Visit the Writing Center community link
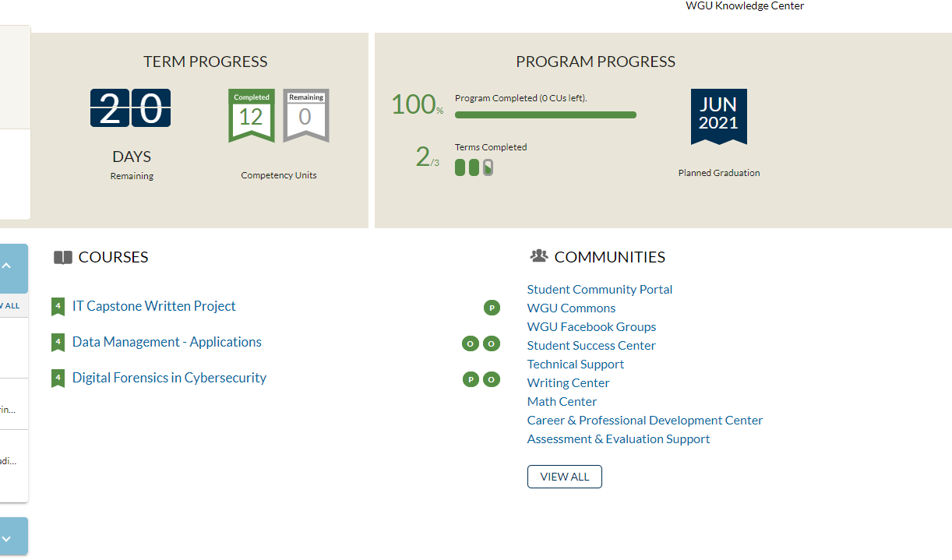 [568, 382]
